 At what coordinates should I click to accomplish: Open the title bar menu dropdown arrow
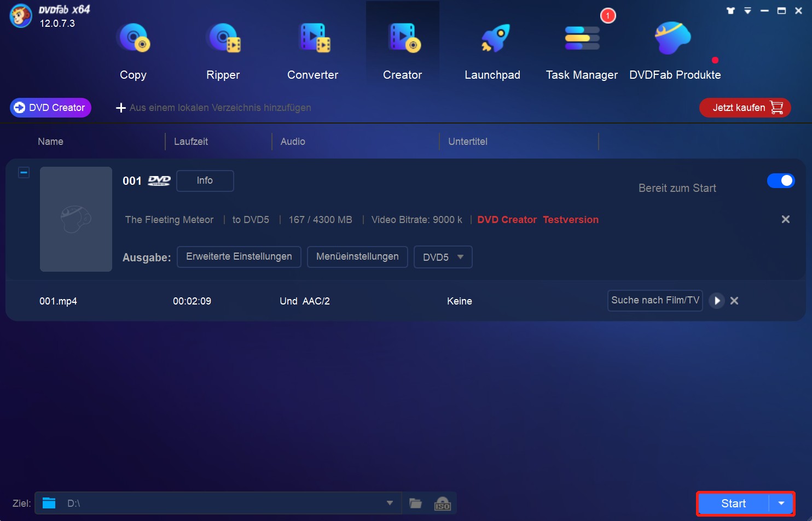point(747,10)
